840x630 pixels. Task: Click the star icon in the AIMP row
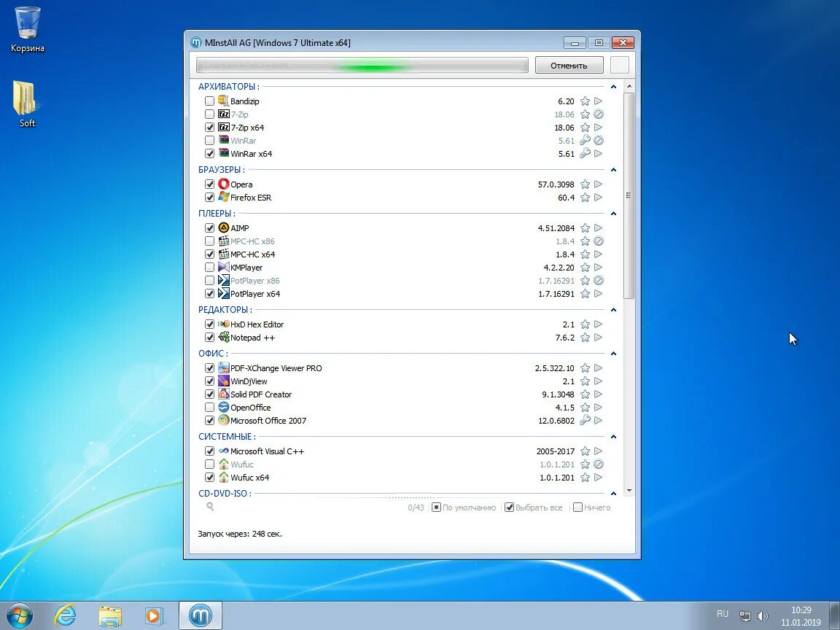[585, 228]
